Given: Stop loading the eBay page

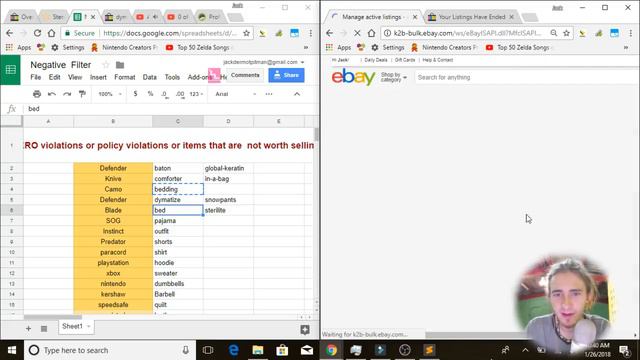Looking at the screenshot, I should (357, 33).
